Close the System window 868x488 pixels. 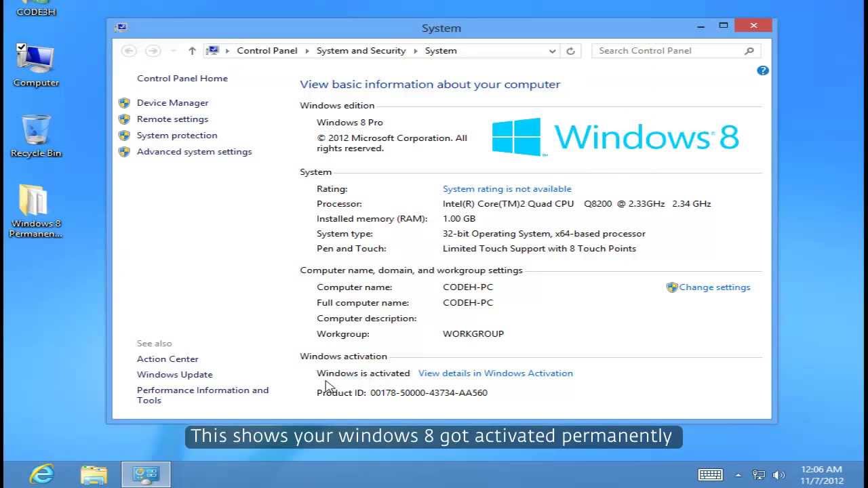tap(753, 26)
